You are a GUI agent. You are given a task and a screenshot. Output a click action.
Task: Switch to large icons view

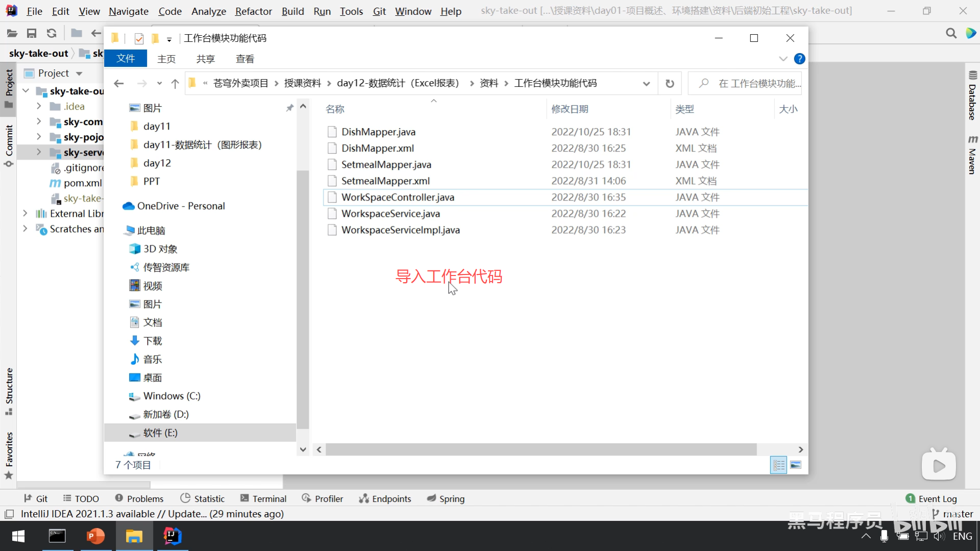795,465
